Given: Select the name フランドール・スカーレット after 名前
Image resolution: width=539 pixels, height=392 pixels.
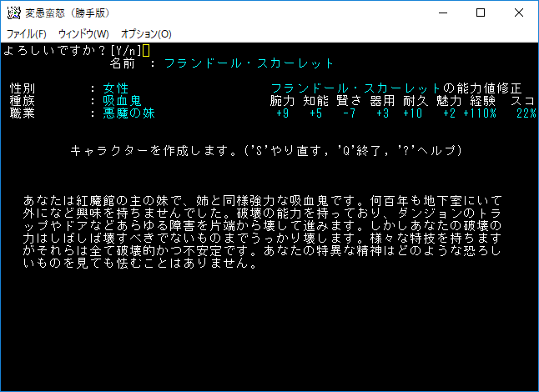Looking at the screenshot, I should 249,63.
